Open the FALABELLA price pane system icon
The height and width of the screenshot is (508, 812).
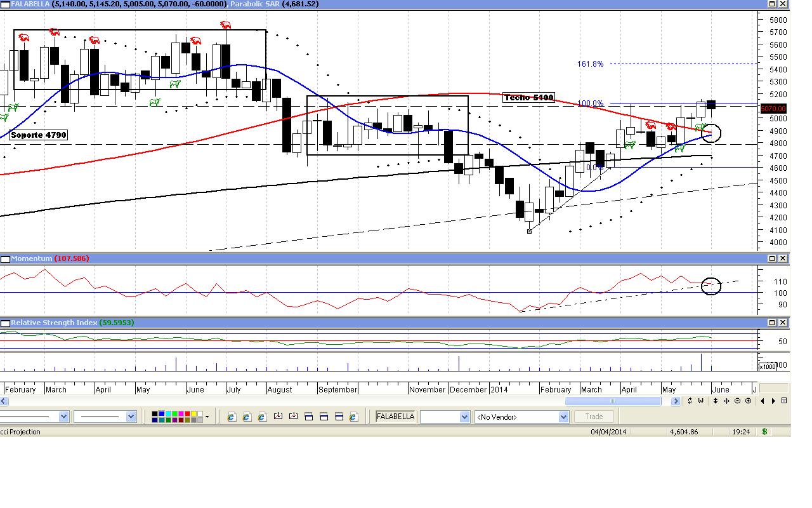point(4,4)
